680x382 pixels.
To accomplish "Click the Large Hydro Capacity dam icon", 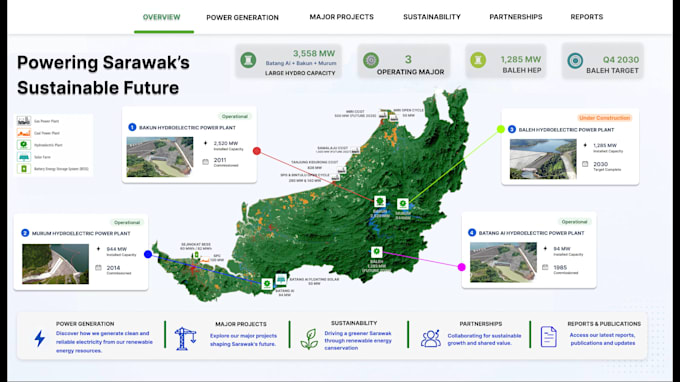I will (248, 60).
